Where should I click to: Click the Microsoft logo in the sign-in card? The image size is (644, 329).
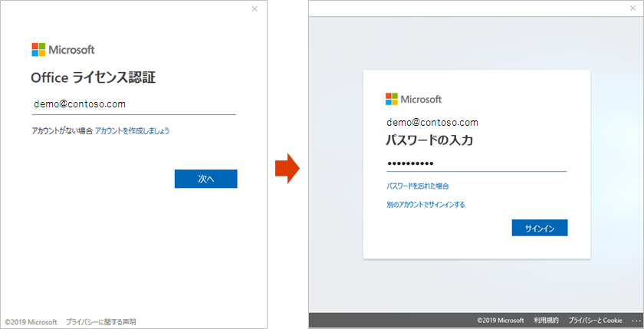[413, 99]
